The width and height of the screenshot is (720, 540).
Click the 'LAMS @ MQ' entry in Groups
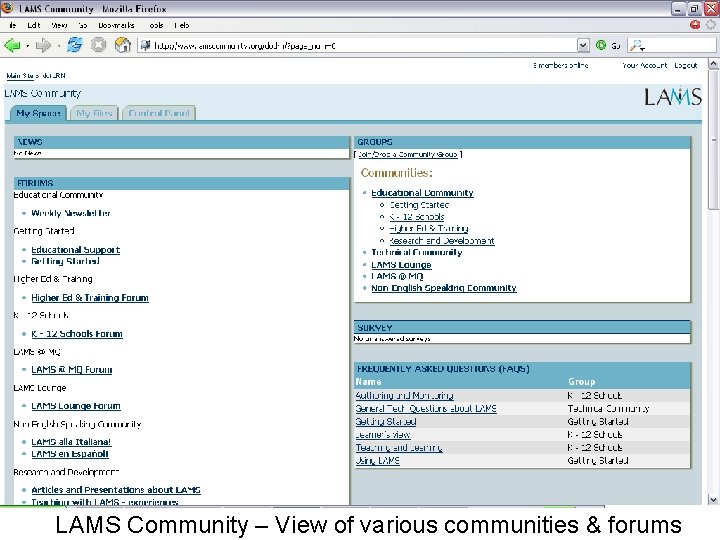click(x=397, y=276)
